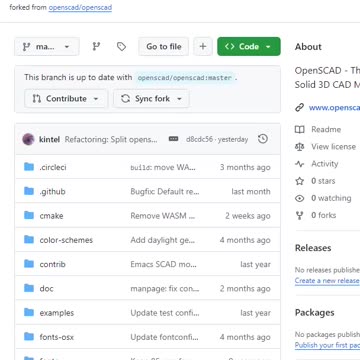Screen dimensions: 360x360
Task: Open the contrib folder name
Action: click(x=52, y=264)
